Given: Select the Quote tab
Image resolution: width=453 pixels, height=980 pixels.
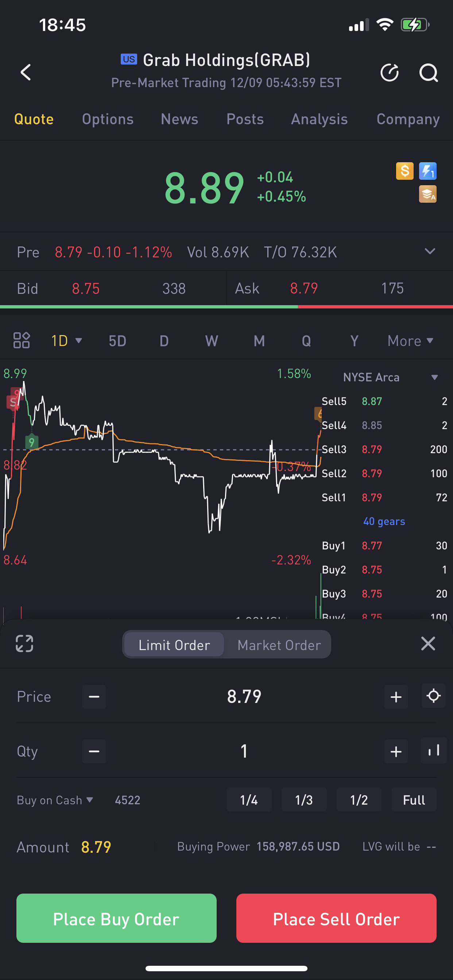Looking at the screenshot, I should [34, 119].
